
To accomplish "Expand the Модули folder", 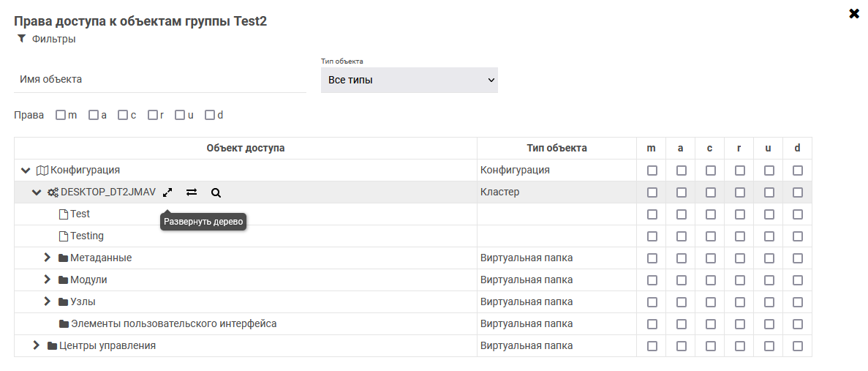I will [48, 280].
